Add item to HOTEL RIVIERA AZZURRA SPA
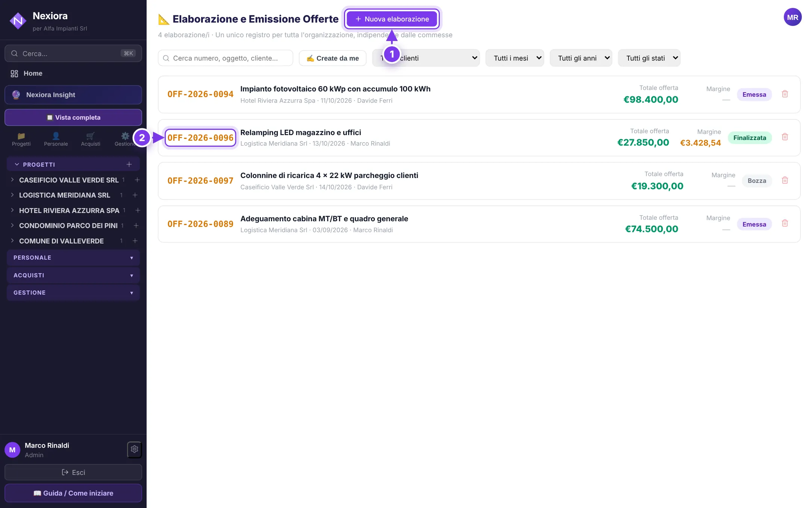This screenshot has width=812, height=508. (138, 210)
